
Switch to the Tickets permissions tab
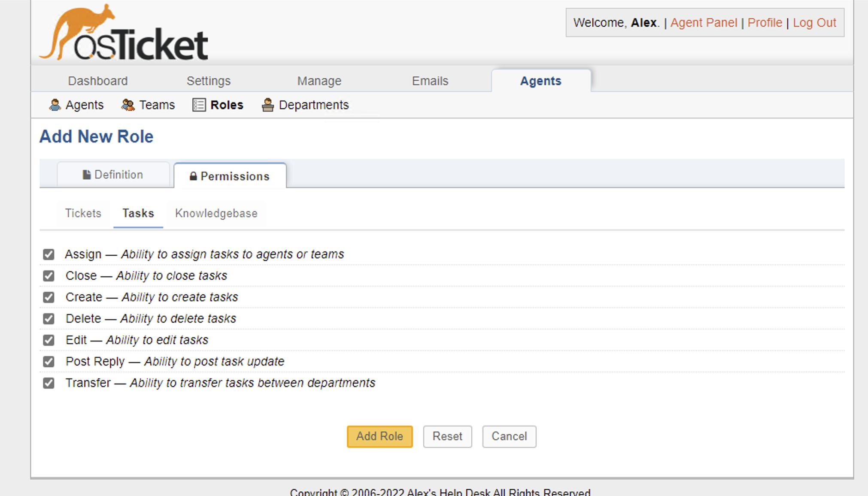(x=83, y=213)
